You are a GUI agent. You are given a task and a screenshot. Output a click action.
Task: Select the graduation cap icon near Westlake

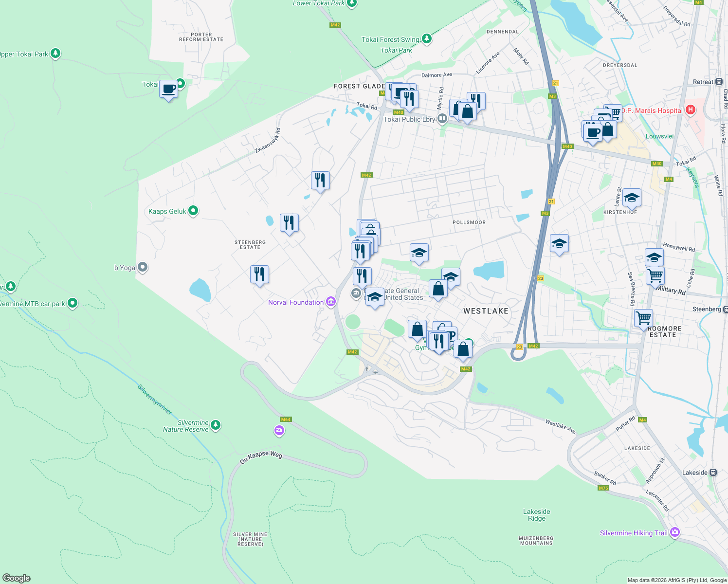(x=450, y=277)
